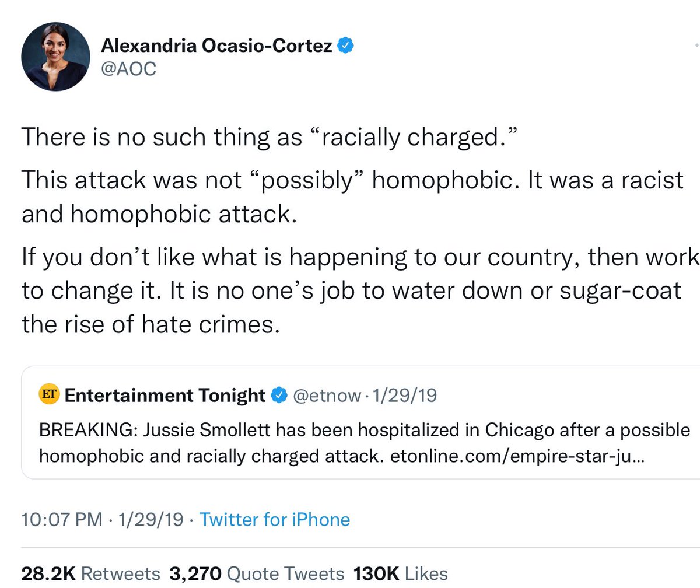Screen dimensions: 700x588
Task: Open Alexandria Ocasio-Cortez's profile picture
Action: [x=56, y=57]
